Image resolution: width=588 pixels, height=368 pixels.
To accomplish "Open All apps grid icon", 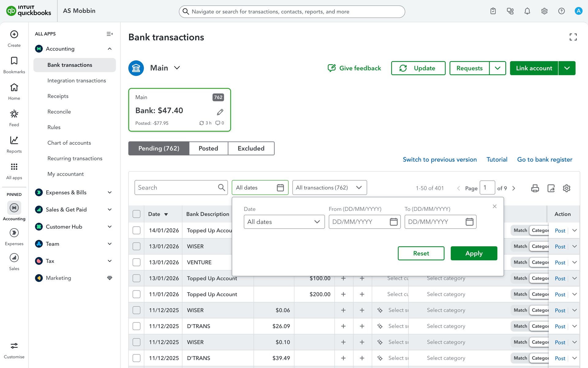I will coord(14,167).
